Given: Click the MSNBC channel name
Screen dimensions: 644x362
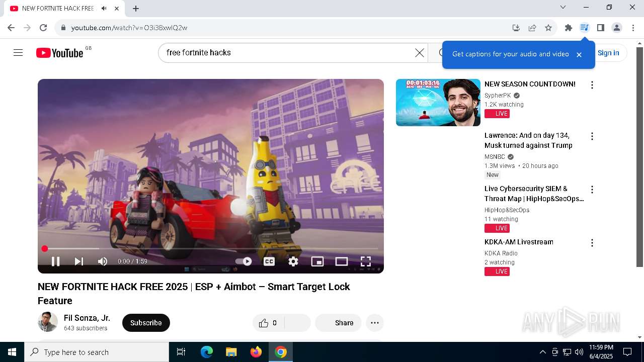Looking at the screenshot, I should pyautogui.click(x=495, y=157).
